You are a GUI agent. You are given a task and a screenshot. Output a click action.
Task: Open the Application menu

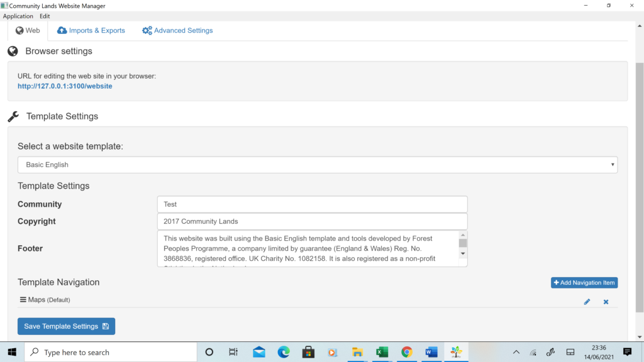(18, 16)
